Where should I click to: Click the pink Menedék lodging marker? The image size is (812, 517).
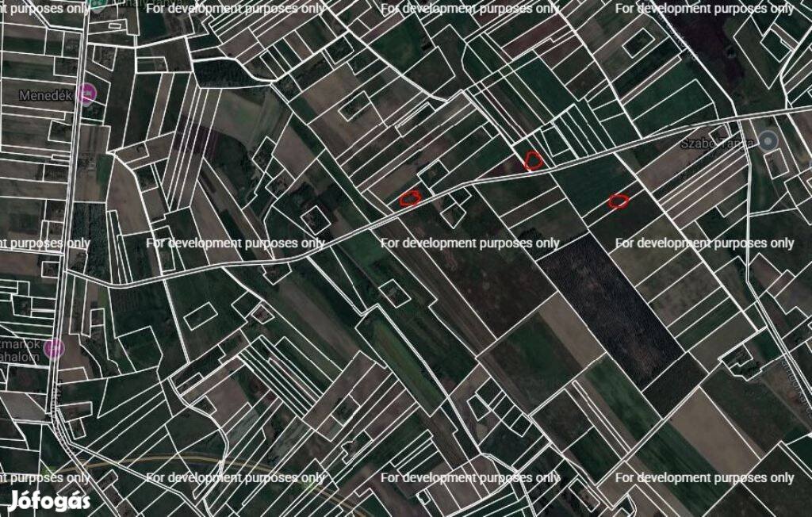click(x=87, y=94)
